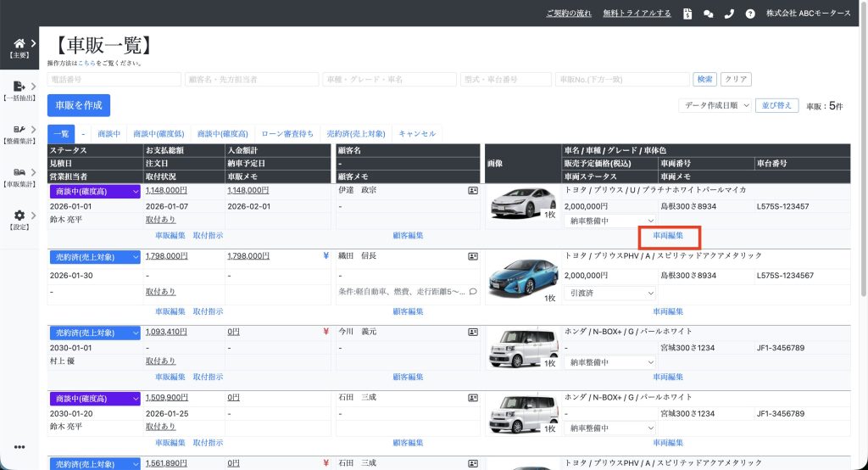Open the データ作成日順 sort dropdown
The width and height of the screenshot is (868, 470).
(x=715, y=106)
